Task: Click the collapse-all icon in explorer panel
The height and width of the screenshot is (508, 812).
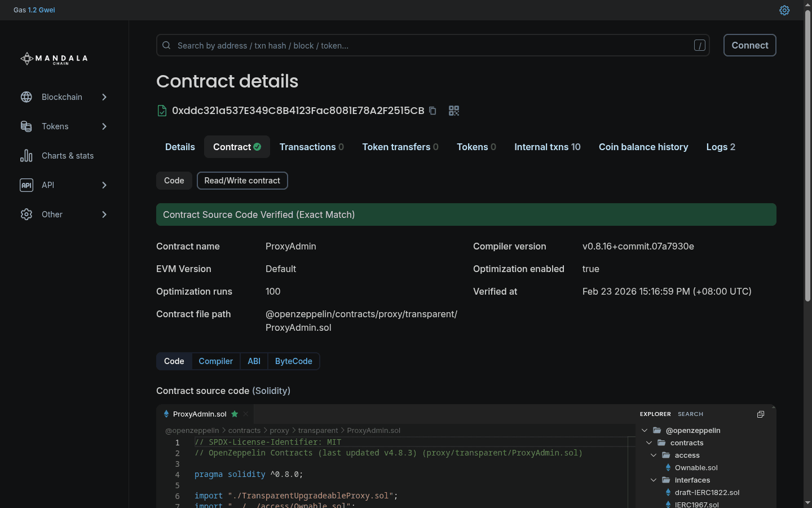Action: point(761,414)
